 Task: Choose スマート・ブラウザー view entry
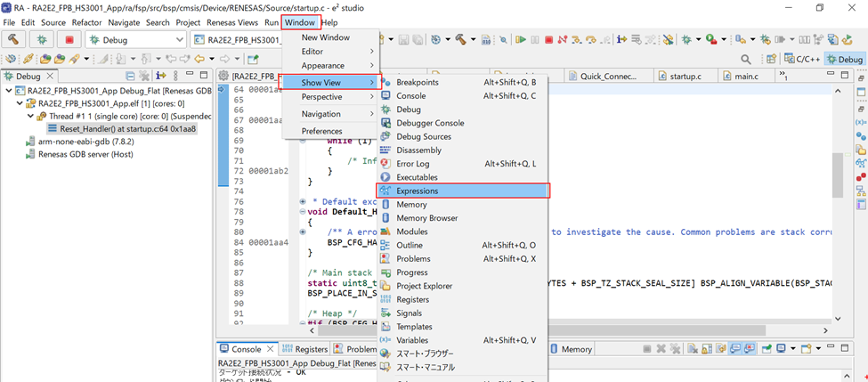(x=462, y=354)
